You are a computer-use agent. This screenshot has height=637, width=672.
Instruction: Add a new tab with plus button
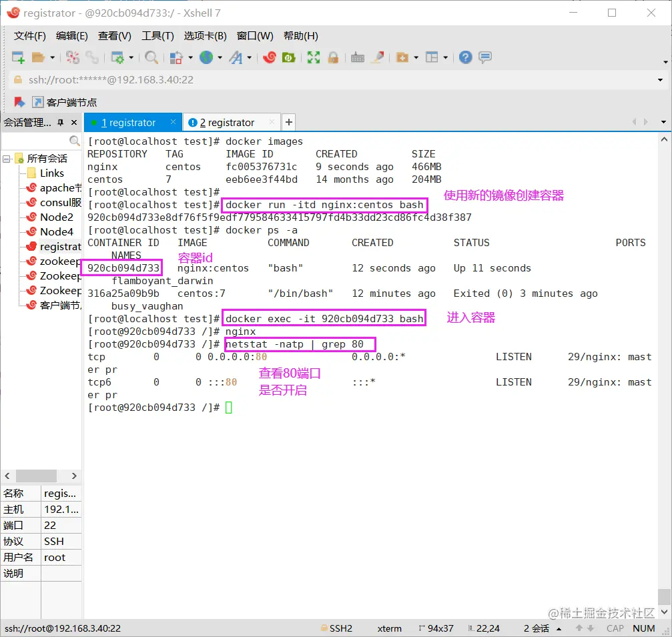288,122
